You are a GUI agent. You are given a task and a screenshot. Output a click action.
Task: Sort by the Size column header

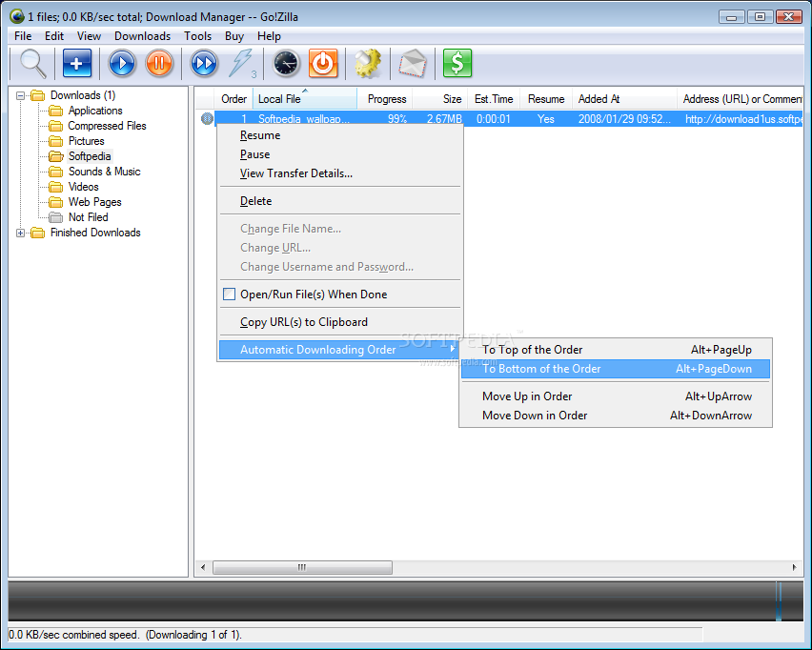(x=440, y=99)
